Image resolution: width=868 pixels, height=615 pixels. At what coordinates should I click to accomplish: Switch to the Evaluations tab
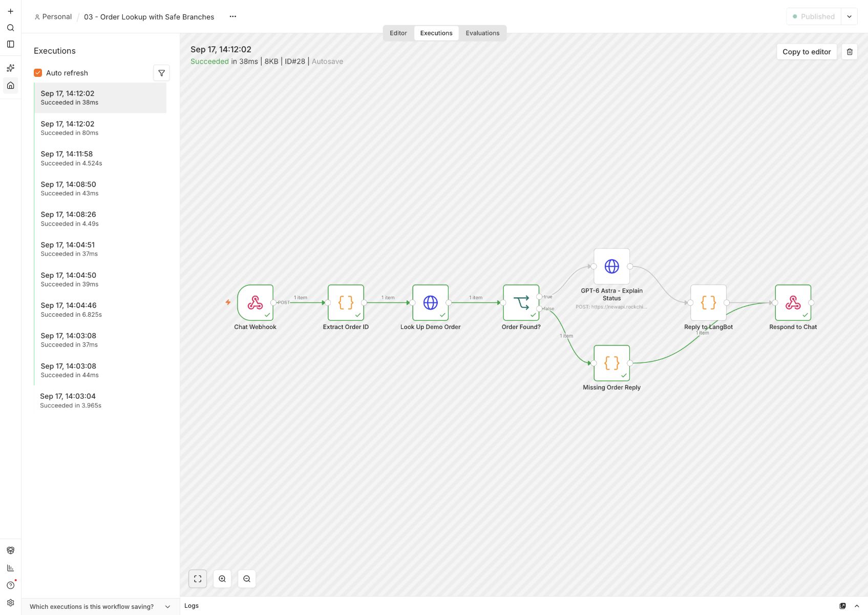pos(482,33)
